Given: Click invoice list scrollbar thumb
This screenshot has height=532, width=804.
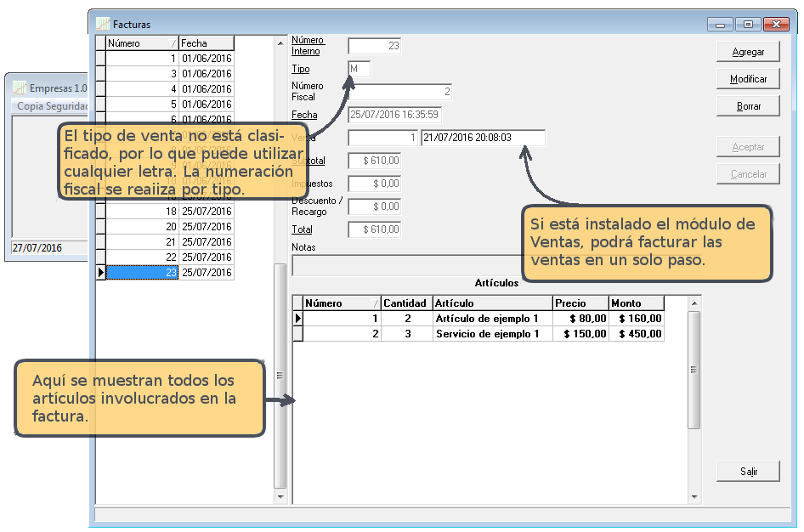Looking at the screenshot, I should [280, 376].
